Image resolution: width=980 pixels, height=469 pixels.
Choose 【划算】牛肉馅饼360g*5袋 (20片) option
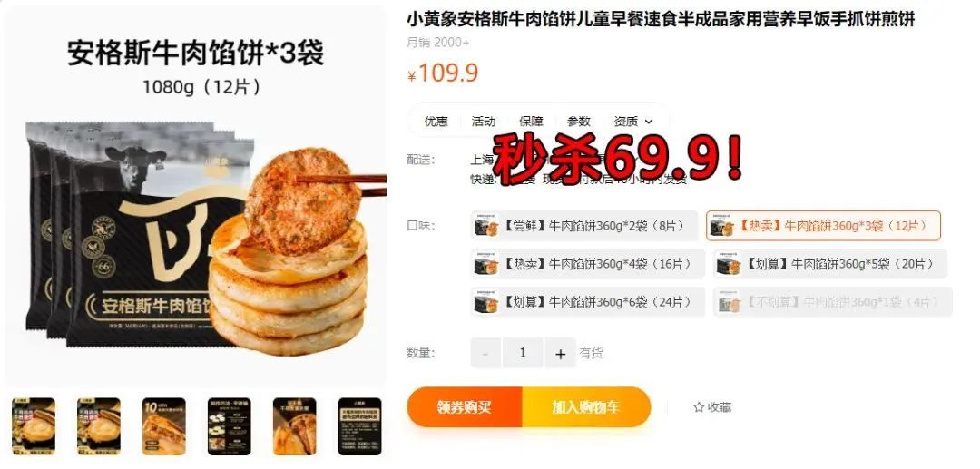[x=830, y=264]
